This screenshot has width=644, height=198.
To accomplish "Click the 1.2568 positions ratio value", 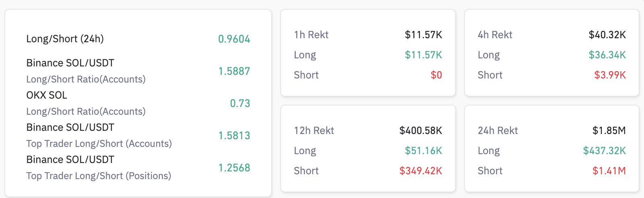I will coord(234,168).
